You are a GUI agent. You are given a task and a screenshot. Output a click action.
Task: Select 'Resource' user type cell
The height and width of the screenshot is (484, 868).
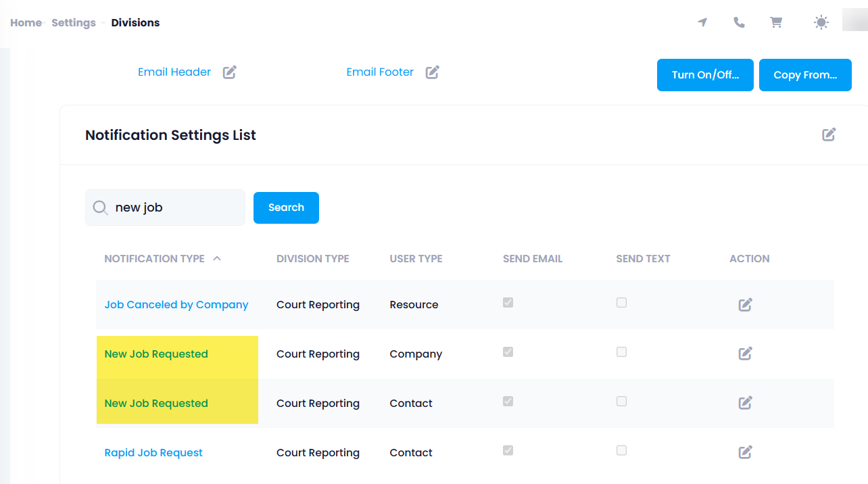pos(414,305)
